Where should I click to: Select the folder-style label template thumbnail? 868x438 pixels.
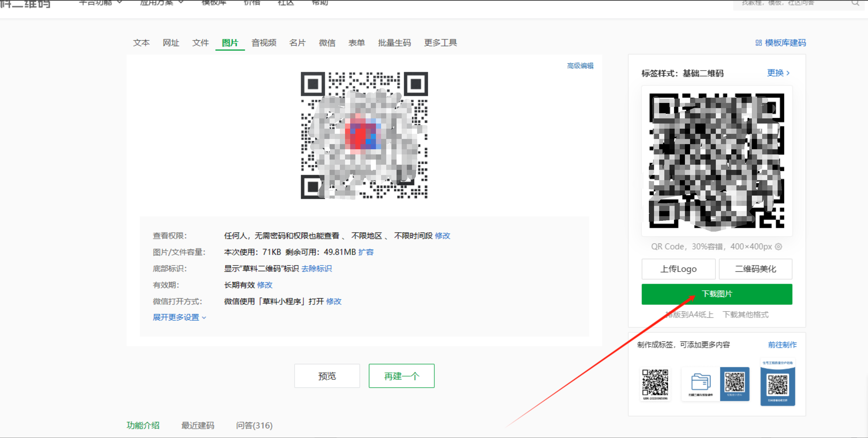pyautogui.click(x=715, y=384)
